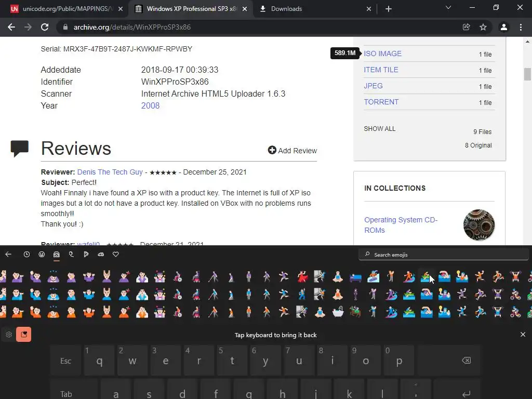Open the ITEM TILE download link
The image size is (532, 399).
click(x=381, y=70)
